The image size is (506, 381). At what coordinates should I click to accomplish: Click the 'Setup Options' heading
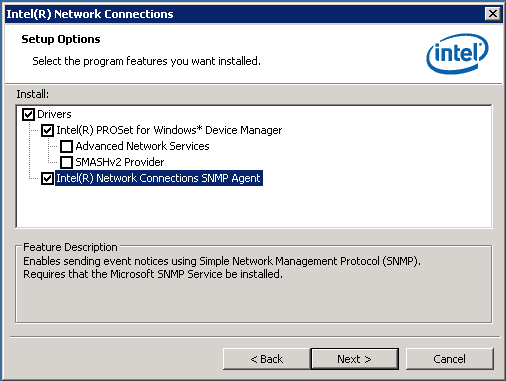click(61, 39)
